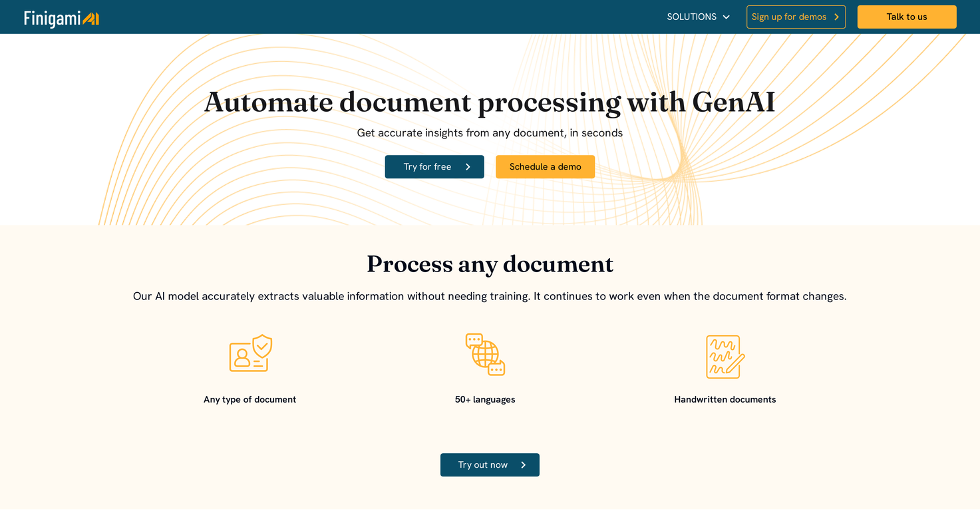Click the Finigami AI logo

pos(61,18)
